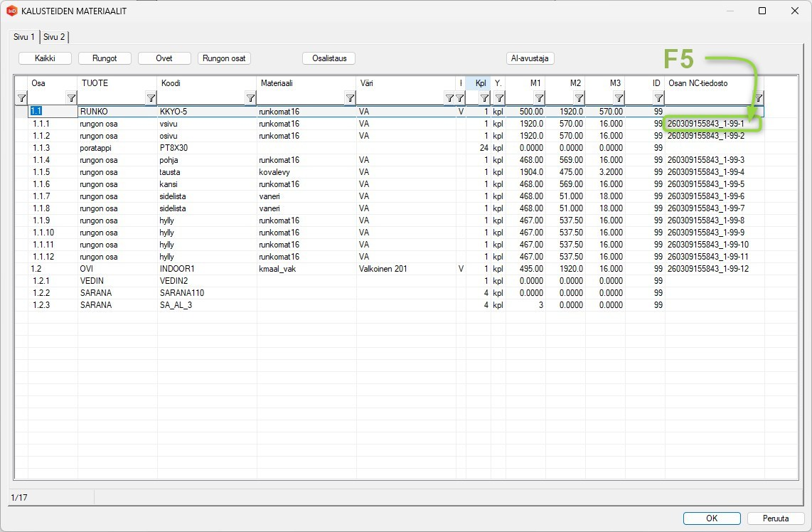The height and width of the screenshot is (532, 812).
Task: Open the AI-avustaja assistant
Action: [530, 58]
